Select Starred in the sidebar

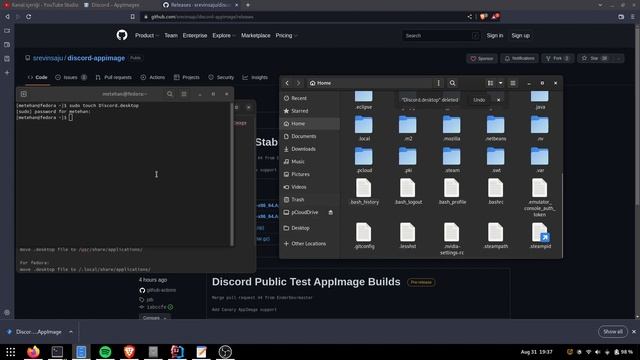(x=309, y=111)
